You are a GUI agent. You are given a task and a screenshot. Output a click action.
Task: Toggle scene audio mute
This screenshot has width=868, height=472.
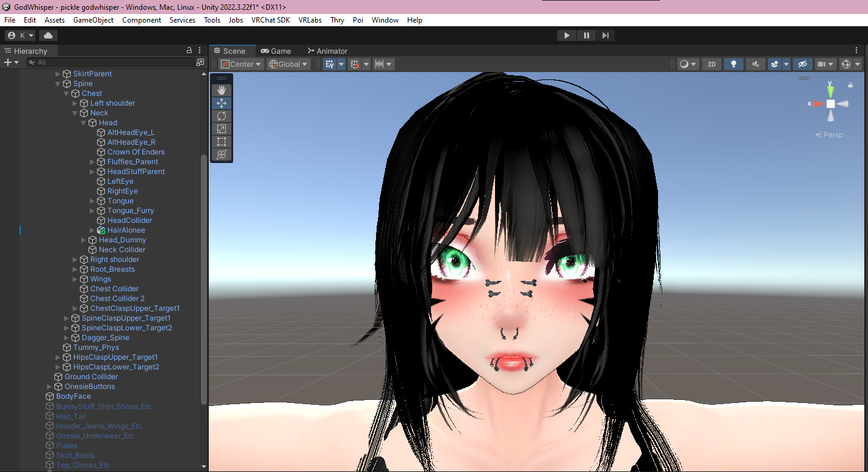click(756, 64)
